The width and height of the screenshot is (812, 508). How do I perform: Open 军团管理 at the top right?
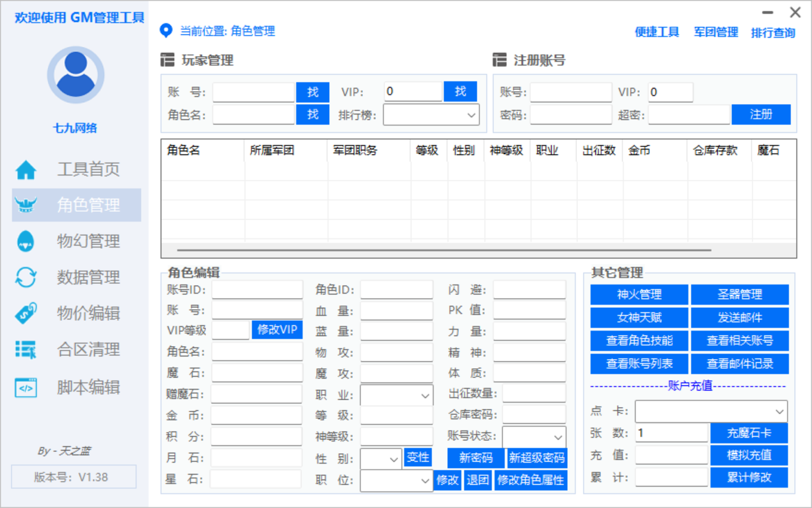click(715, 32)
